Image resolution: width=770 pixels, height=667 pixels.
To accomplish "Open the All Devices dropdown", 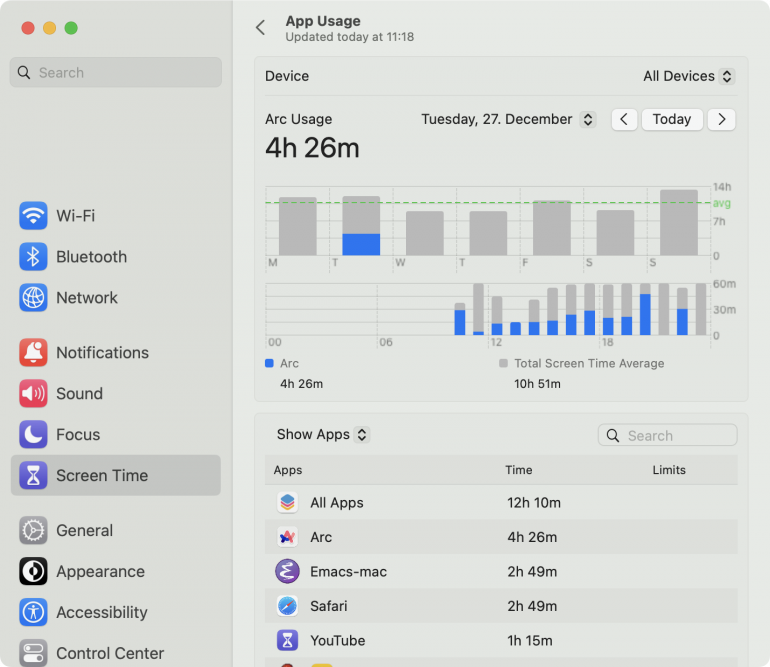I will [x=688, y=76].
